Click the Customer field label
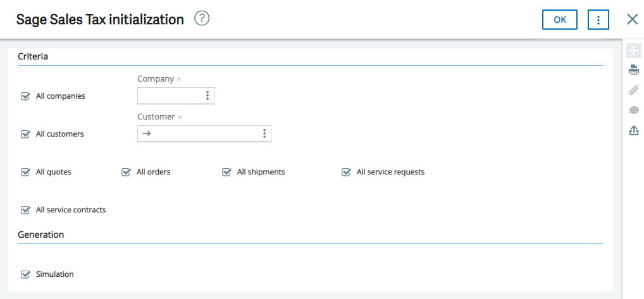Viewport: 644px width, 299px height. click(156, 116)
